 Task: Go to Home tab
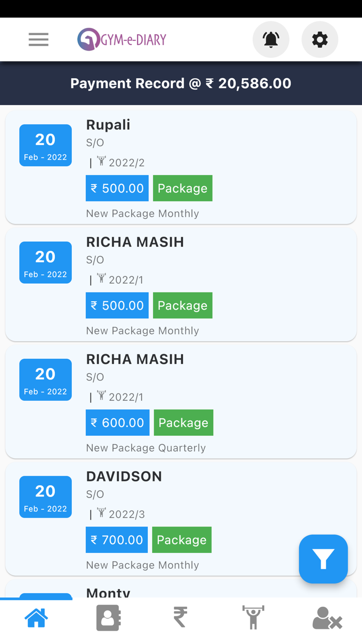[x=36, y=618]
